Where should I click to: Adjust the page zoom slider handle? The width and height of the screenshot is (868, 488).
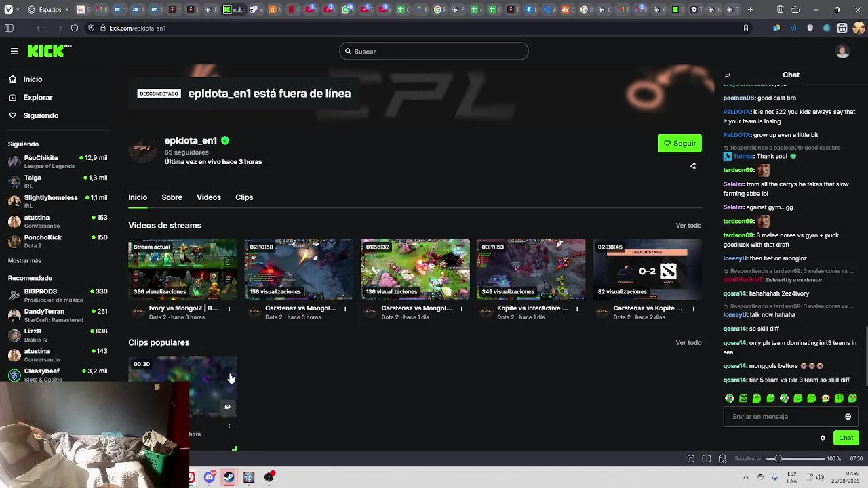tap(778, 459)
